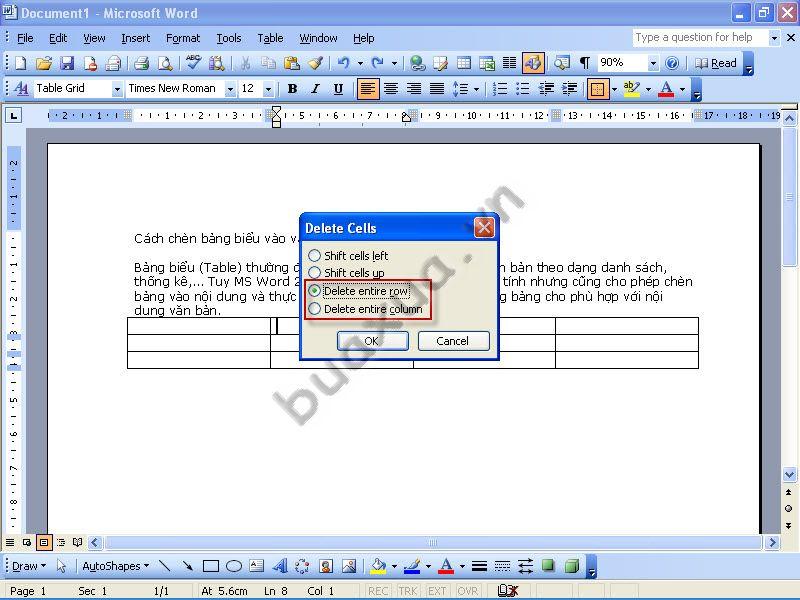Select the Rectangle shape in Drawing toolbar
The image size is (800, 600).
point(211,566)
